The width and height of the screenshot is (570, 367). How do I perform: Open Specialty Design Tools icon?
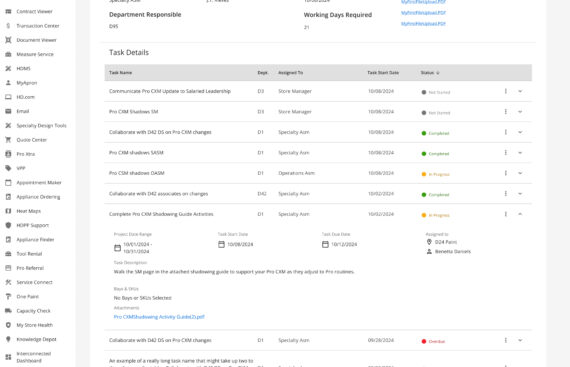click(x=8, y=125)
